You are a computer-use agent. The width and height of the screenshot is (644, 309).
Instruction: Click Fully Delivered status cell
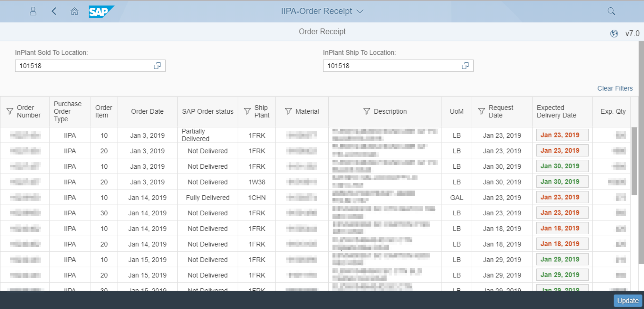point(207,198)
